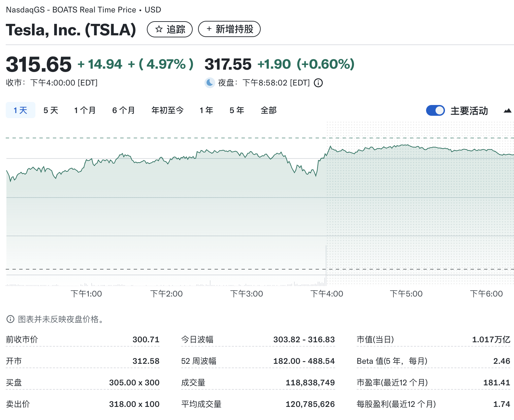
Task: Switch chart to 1 年 range
Action: pos(206,110)
